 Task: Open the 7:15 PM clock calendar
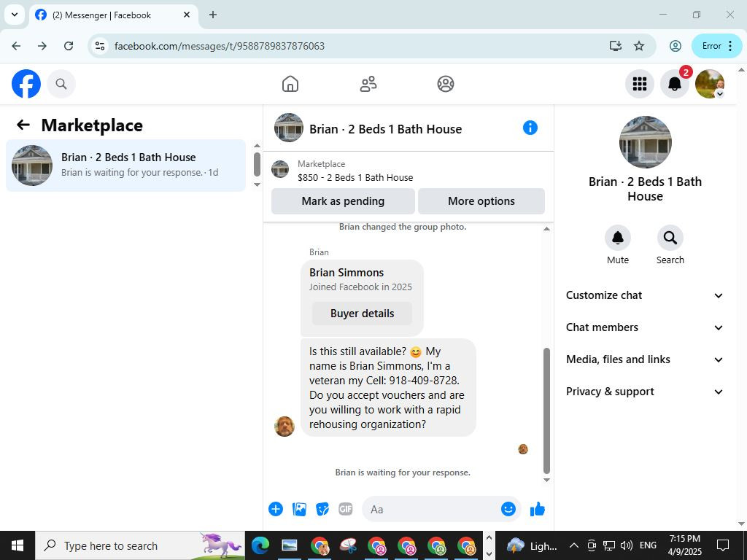coord(684,545)
